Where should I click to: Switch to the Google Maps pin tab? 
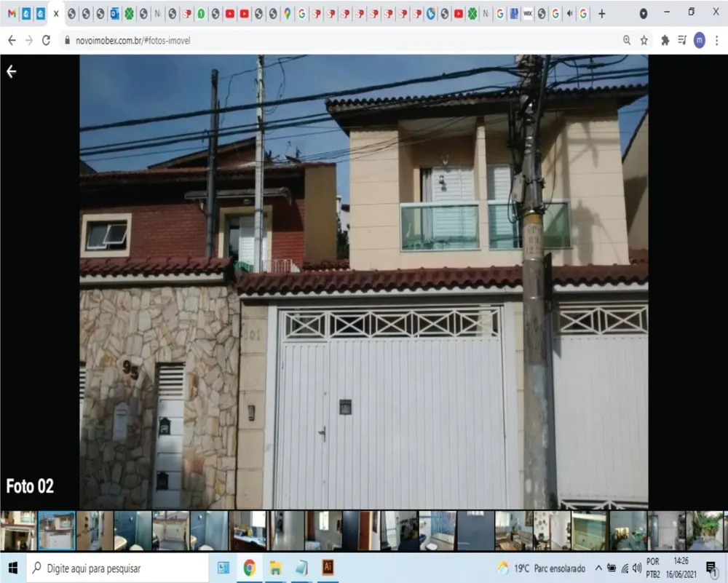(288, 13)
